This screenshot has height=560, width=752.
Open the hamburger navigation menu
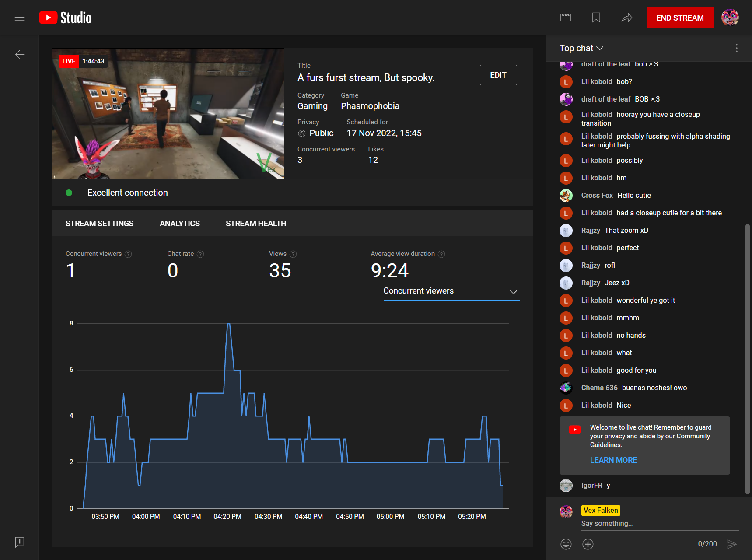(20, 17)
